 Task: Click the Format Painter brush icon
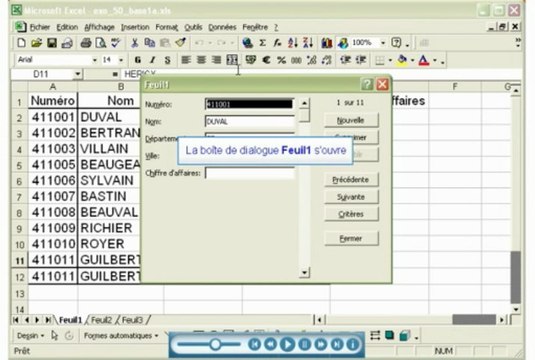(180, 43)
